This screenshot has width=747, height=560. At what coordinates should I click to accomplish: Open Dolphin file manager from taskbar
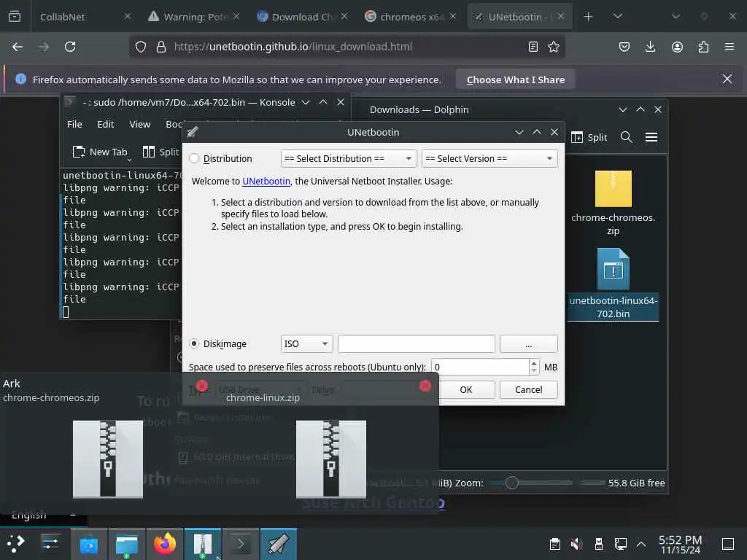click(127, 544)
